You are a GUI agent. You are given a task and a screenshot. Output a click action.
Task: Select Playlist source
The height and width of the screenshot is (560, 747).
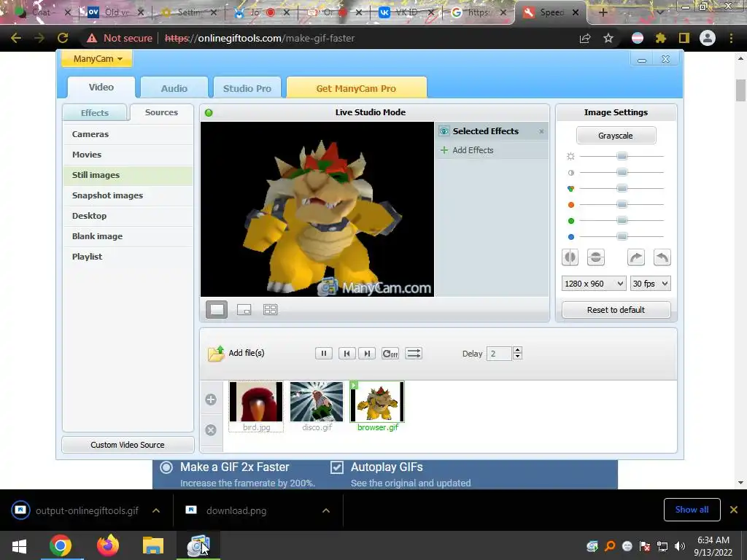tap(128, 257)
